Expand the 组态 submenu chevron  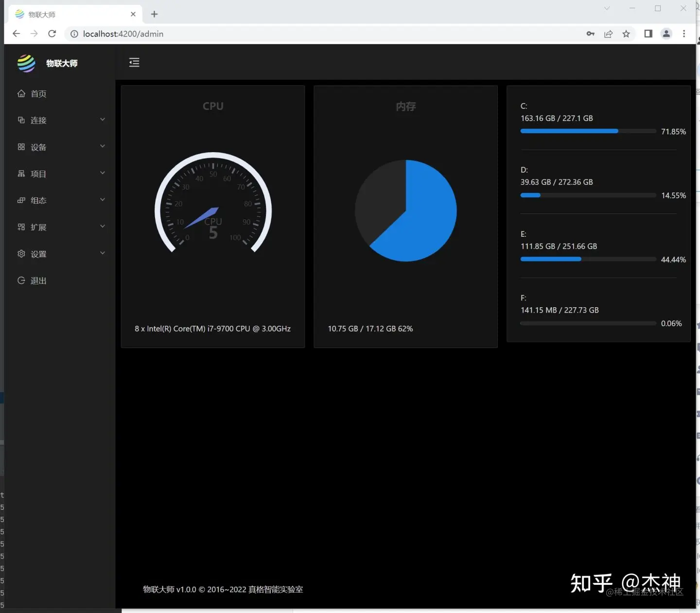(x=103, y=200)
